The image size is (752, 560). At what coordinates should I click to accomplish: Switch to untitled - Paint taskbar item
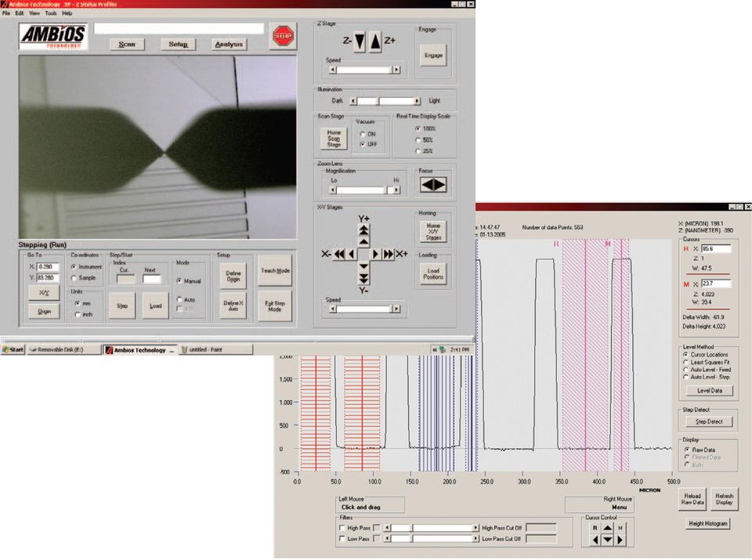(x=215, y=350)
